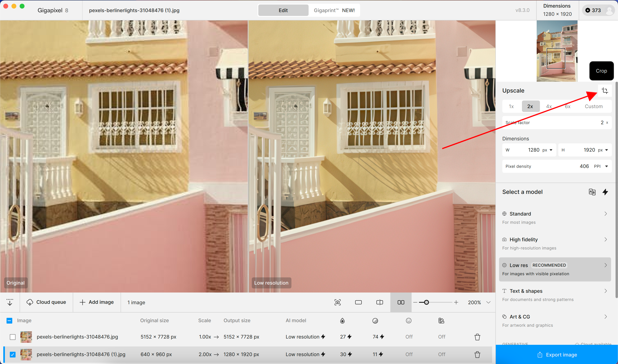This screenshot has height=364, width=618.
Task: Switch to side-by-side view mode
Action: click(401, 302)
